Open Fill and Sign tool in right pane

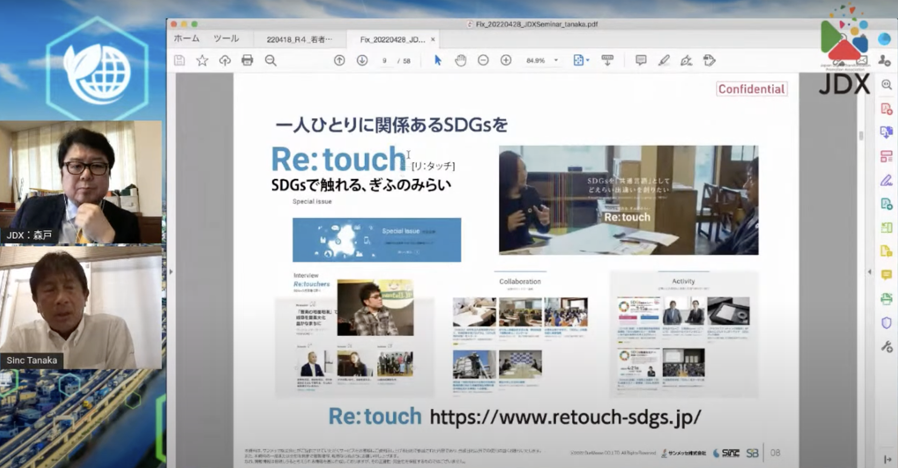[887, 180]
